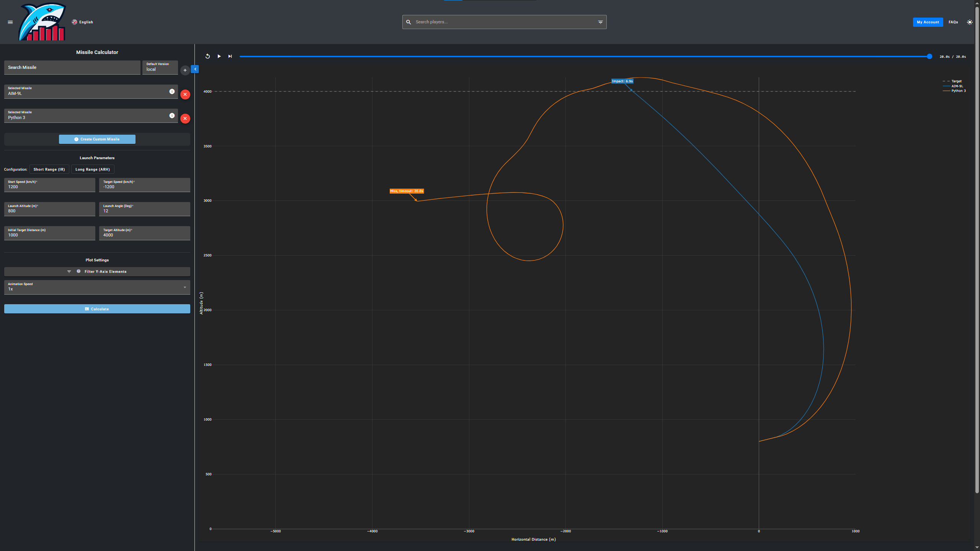The image size is (980, 551).
Task: Show info for the AIM-9L missile
Action: pos(172,91)
